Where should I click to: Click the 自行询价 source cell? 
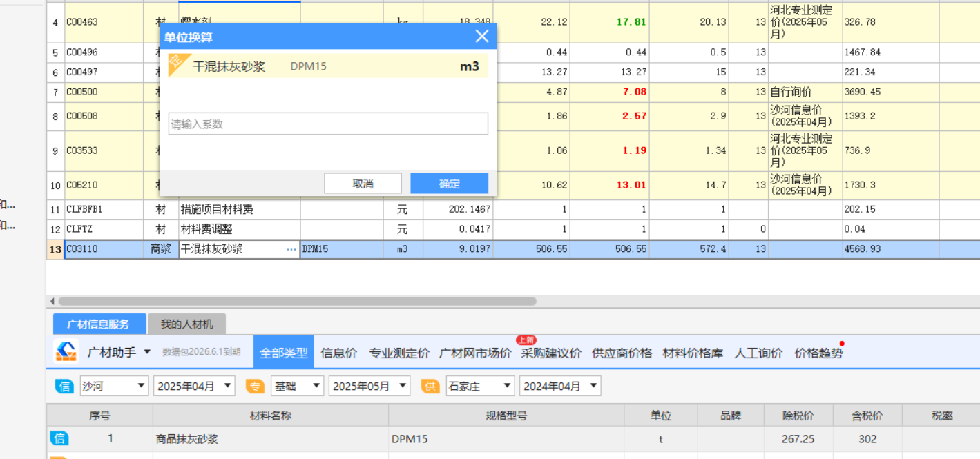tap(805, 92)
